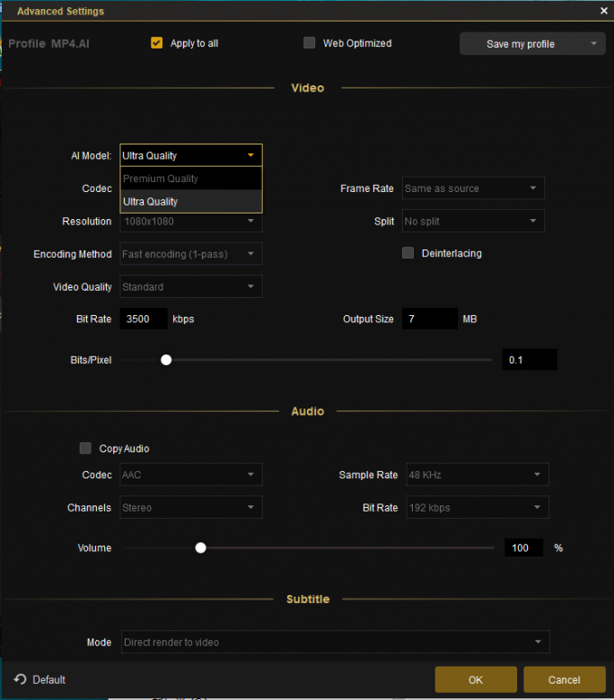Click the Save my profile button
Screen dimensions: 614x700
[x=521, y=44]
